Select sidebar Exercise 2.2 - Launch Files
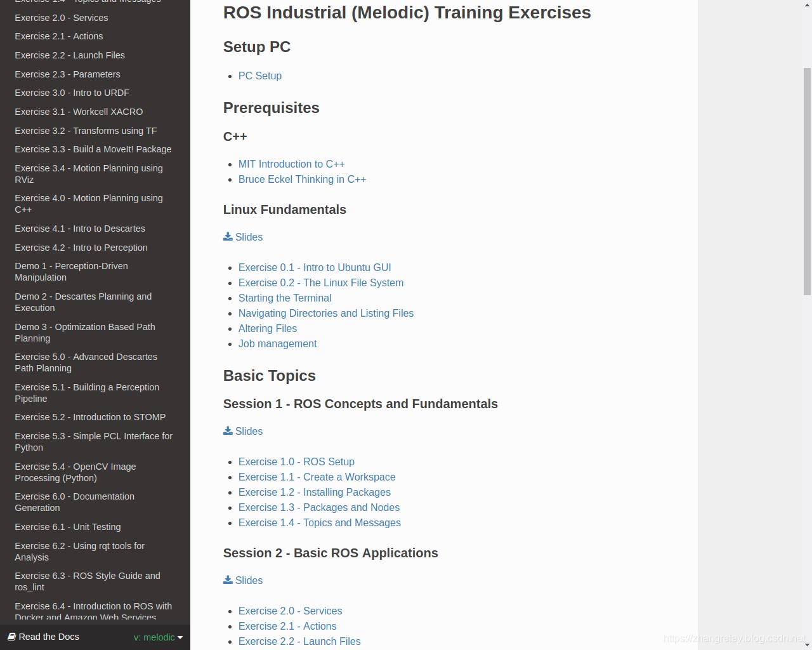 [x=95, y=55]
